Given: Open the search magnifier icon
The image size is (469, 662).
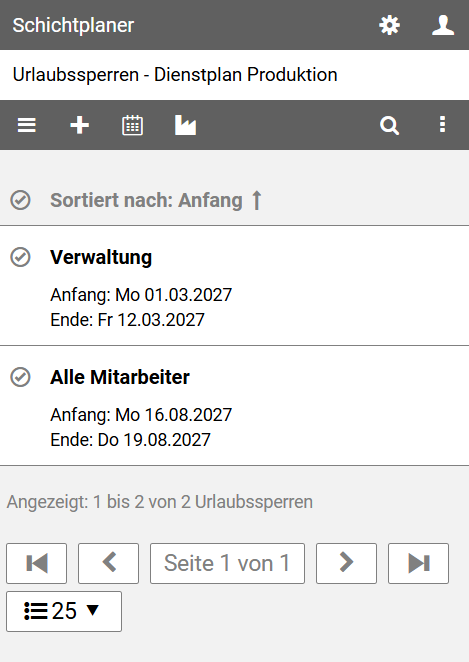Looking at the screenshot, I should [x=389, y=125].
